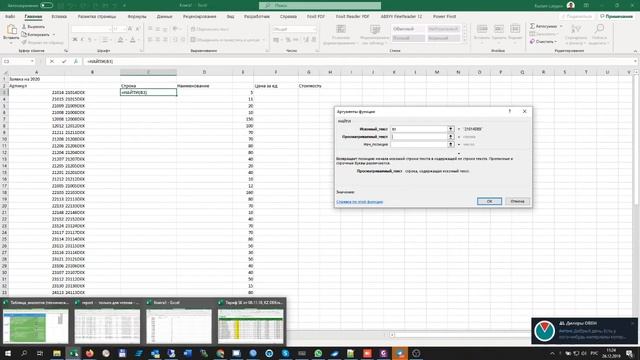The width and height of the screenshot is (640, 360).
Task: Toggle Bold formatting
Action: 75,40
